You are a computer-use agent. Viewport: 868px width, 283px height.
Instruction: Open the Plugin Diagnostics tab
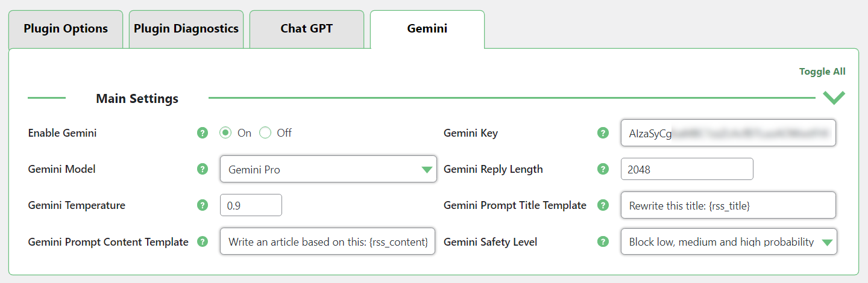pyautogui.click(x=186, y=29)
